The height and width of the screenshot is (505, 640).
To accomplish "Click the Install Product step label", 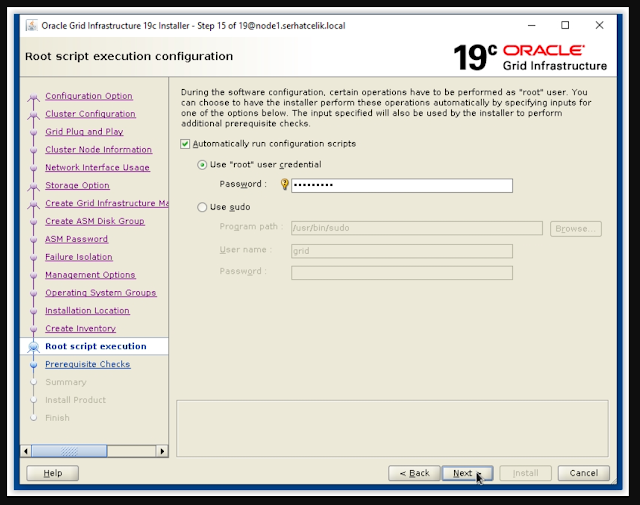I will point(75,400).
